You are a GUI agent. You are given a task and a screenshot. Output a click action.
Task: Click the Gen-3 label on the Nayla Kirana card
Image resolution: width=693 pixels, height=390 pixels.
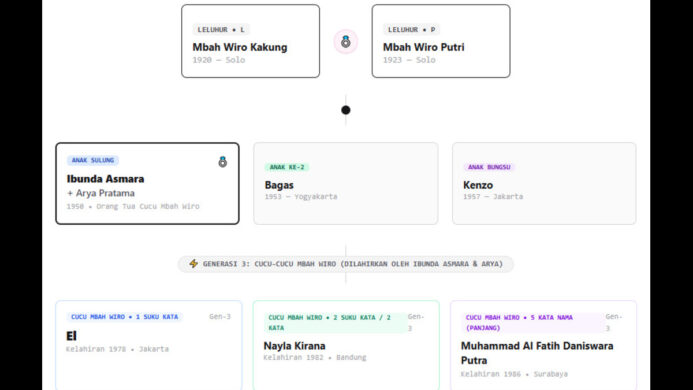[x=416, y=322]
